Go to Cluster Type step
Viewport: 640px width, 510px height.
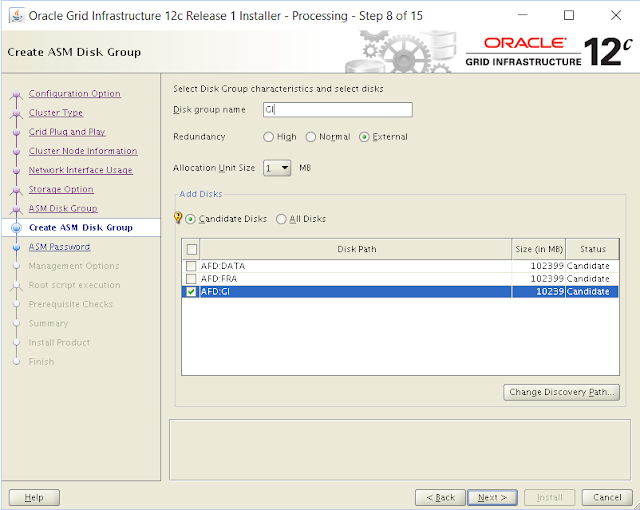coord(56,113)
